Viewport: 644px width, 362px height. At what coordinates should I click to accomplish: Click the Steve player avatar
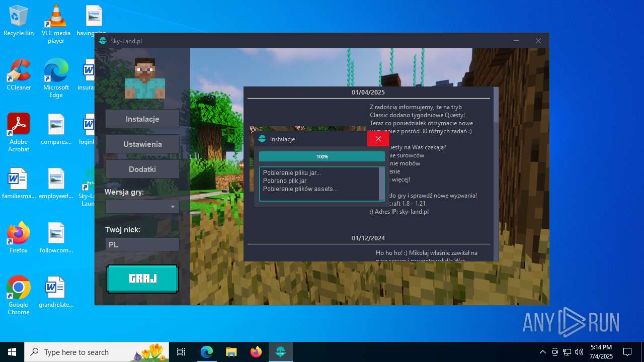[144, 78]
